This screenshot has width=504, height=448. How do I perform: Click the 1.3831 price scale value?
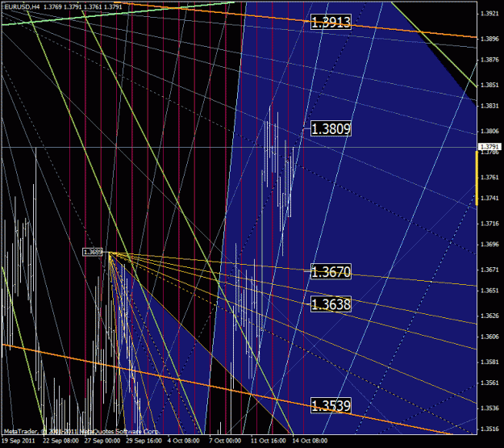pos(489,106)
